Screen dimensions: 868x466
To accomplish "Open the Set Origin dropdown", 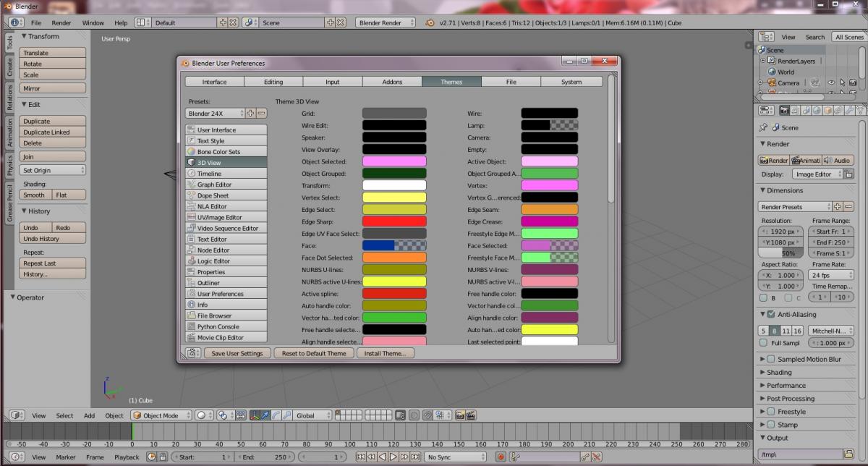I will pyautogui.click(x=53, y=170).
